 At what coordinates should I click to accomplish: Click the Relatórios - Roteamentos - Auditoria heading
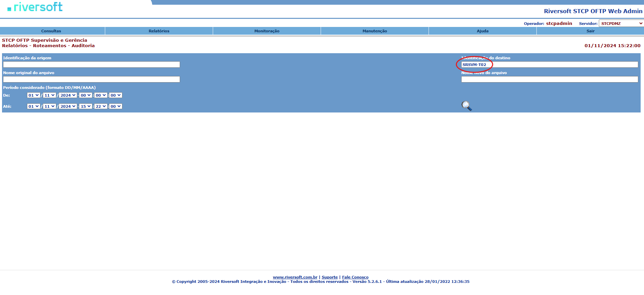point(48,46)
